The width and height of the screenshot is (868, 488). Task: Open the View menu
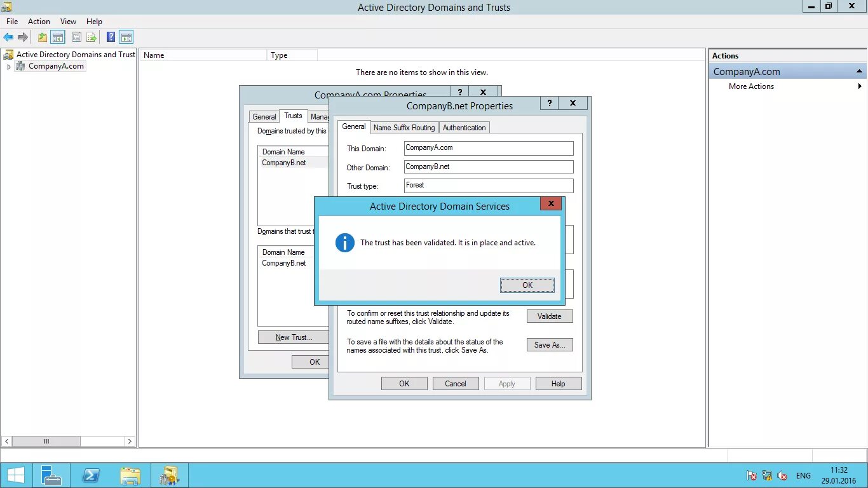coord(68,22)
